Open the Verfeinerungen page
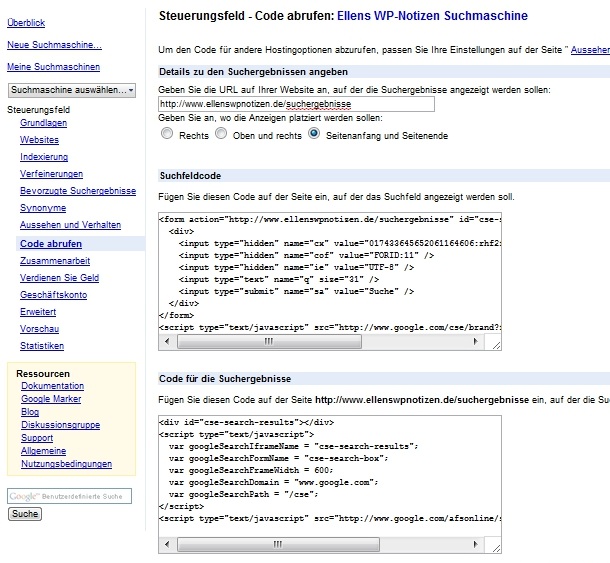 [51, 174]
